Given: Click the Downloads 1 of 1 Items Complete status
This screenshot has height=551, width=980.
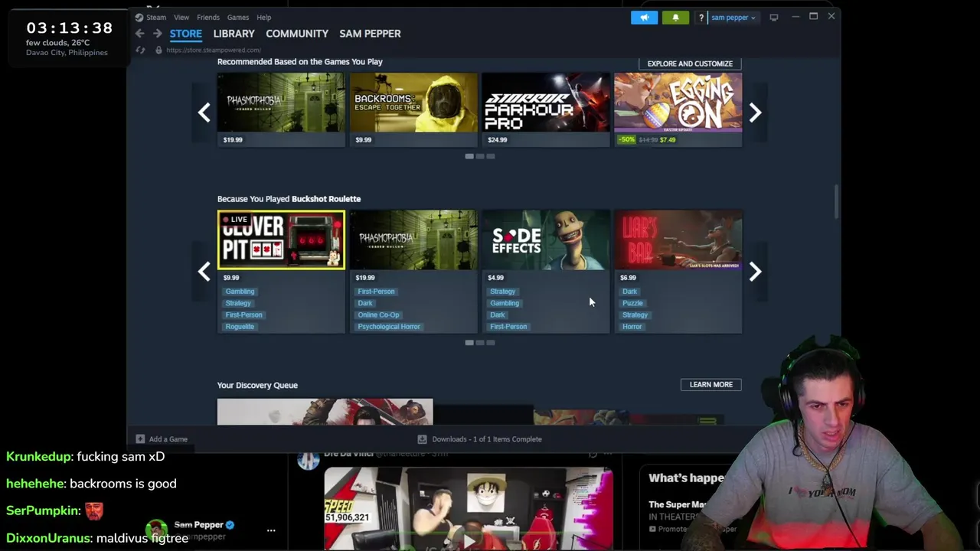Looking at the screenshot, I should point(487,439).
